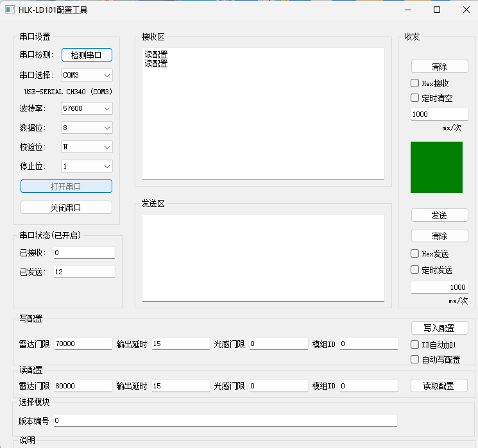Click the 写配置 输出延时 field
The height and width of the screenshot is (448, 478).
pyautogui.click(x=181, y=344)
